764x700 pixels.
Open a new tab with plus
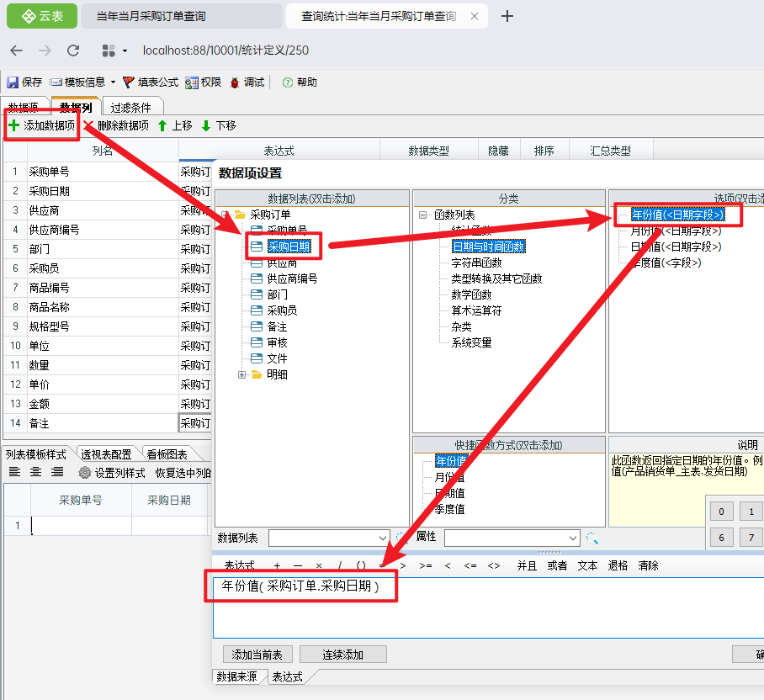click(x=507, y=16)
